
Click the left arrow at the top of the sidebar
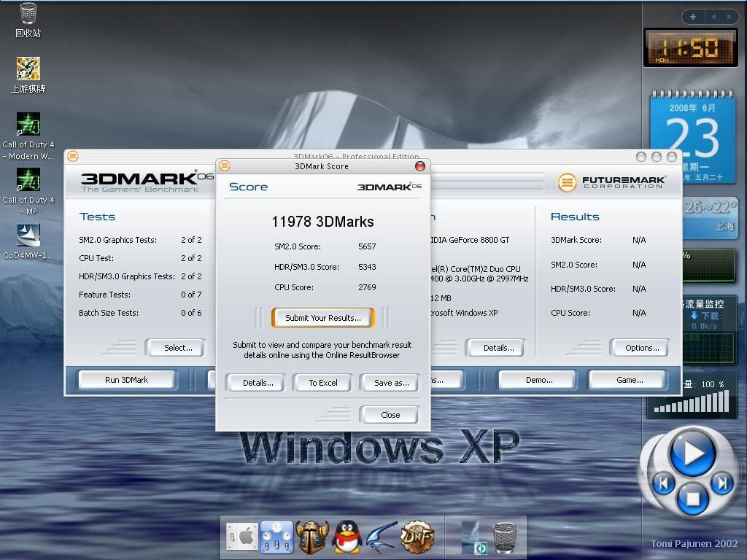(x=713, y=17)
